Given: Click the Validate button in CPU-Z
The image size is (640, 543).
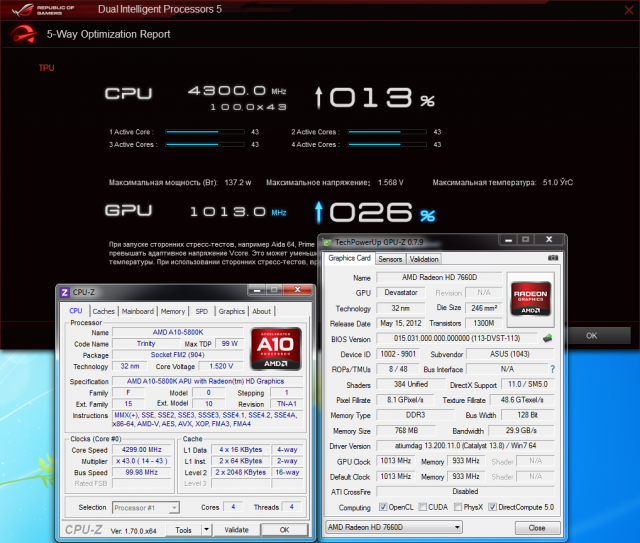Looking at the screenshot, I should (x=236, y=530).
